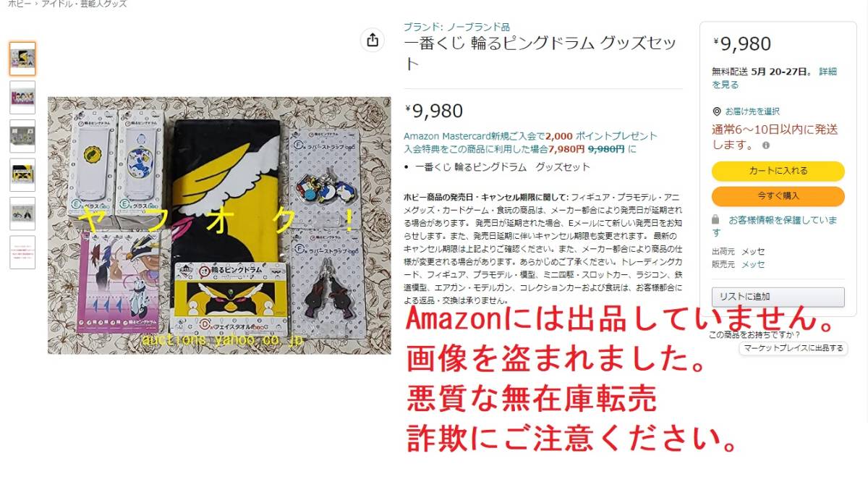
Task: Select the sixth thumbnail with red text
Action: pyautogui.click(x=22, y=252)
